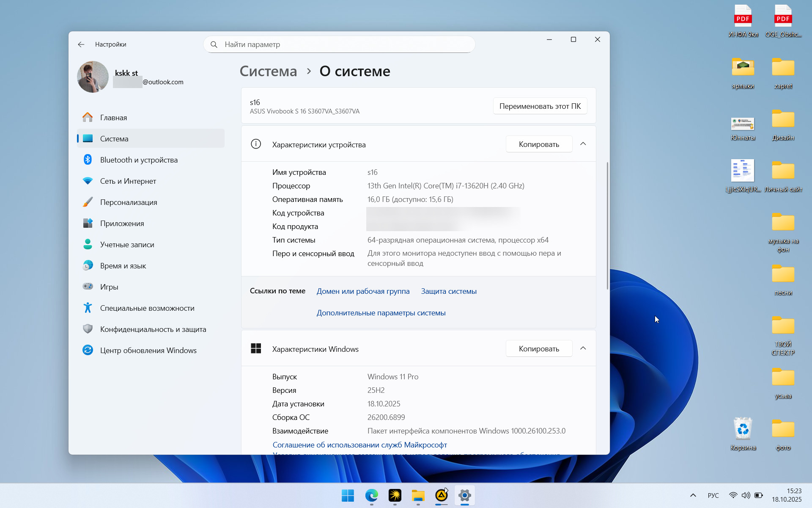Open Bluetooth и устройства section

coord(138,160)
